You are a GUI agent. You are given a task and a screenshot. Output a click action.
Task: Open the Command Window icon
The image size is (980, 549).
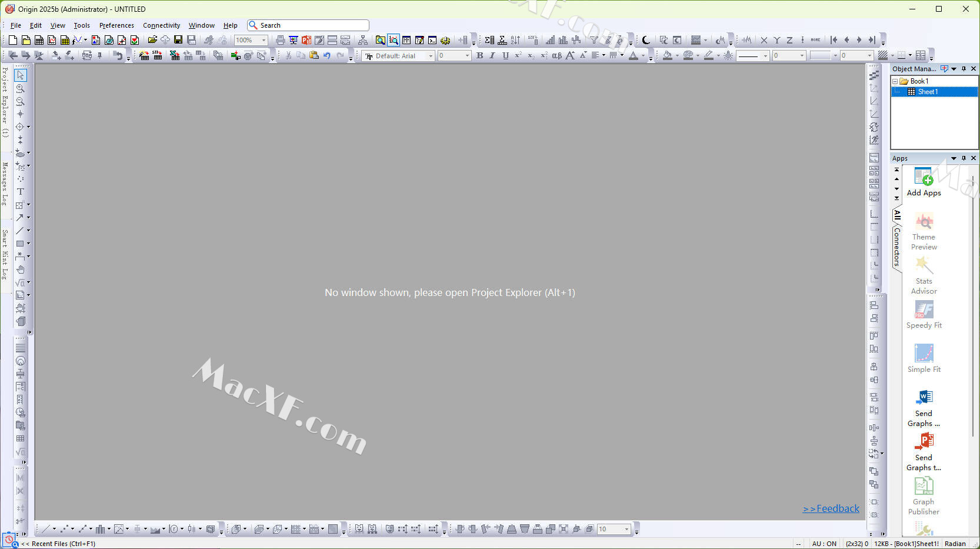[x=432, y=40]
